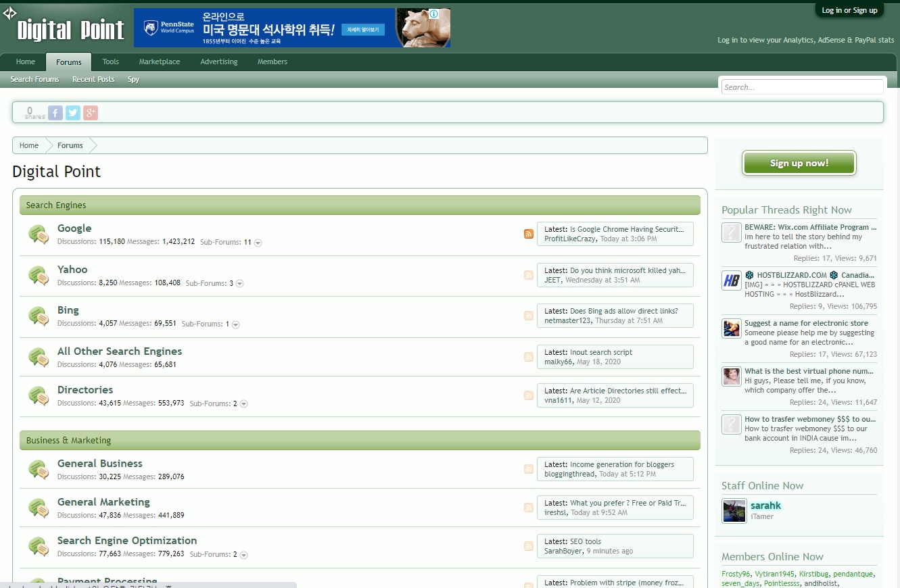Viewport: 900px width, 588px height.
Task: Open sarahk staff avatar
Action: [x=734, y=511]
